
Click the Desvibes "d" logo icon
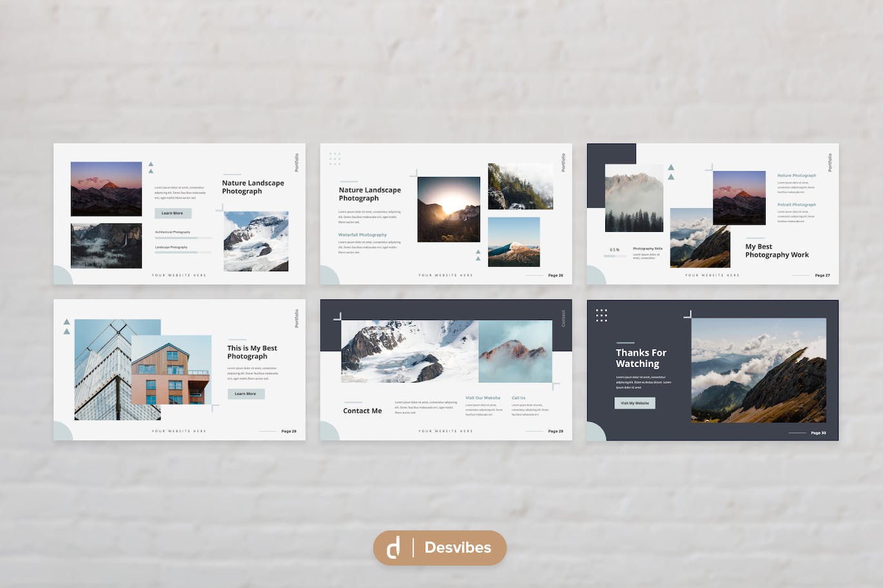[x=393, y=547]
